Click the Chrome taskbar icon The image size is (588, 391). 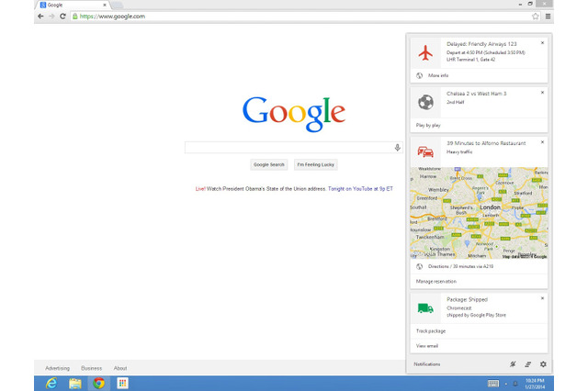tap(98, 383)
